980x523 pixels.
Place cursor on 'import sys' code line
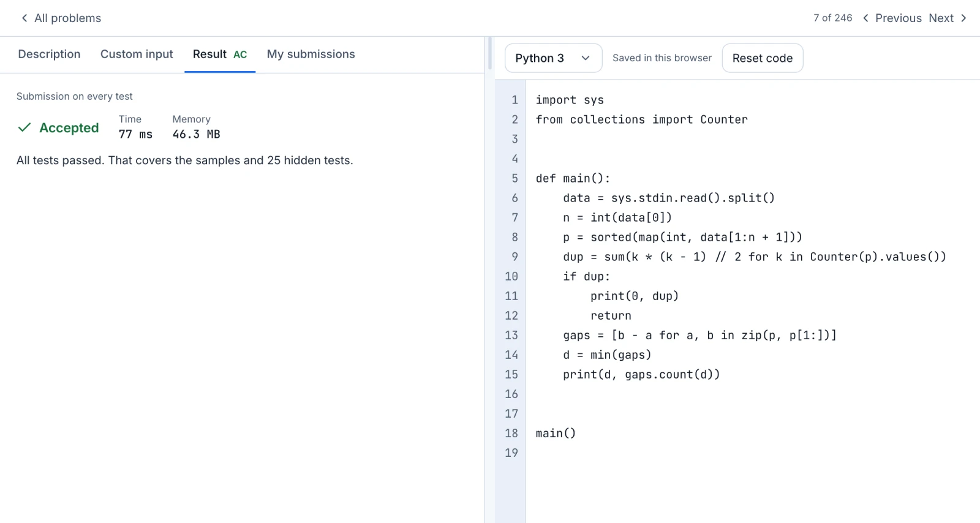570,100
